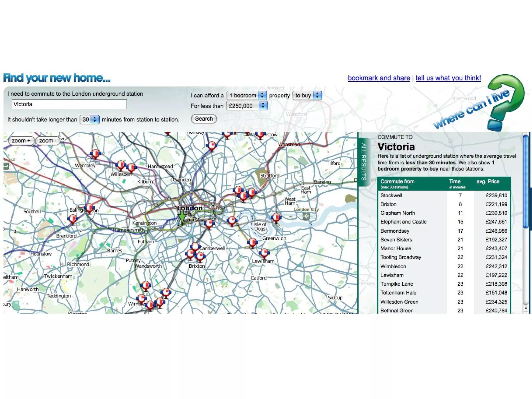The width and height of the screenshot is (532, 399).
Task: Click the Hampstead label on map
Action: (160, 166)
